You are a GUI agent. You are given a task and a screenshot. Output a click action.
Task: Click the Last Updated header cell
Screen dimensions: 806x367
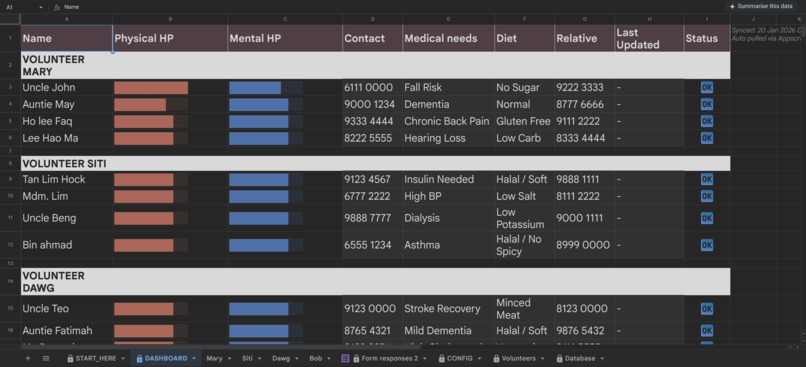(649, 38)
